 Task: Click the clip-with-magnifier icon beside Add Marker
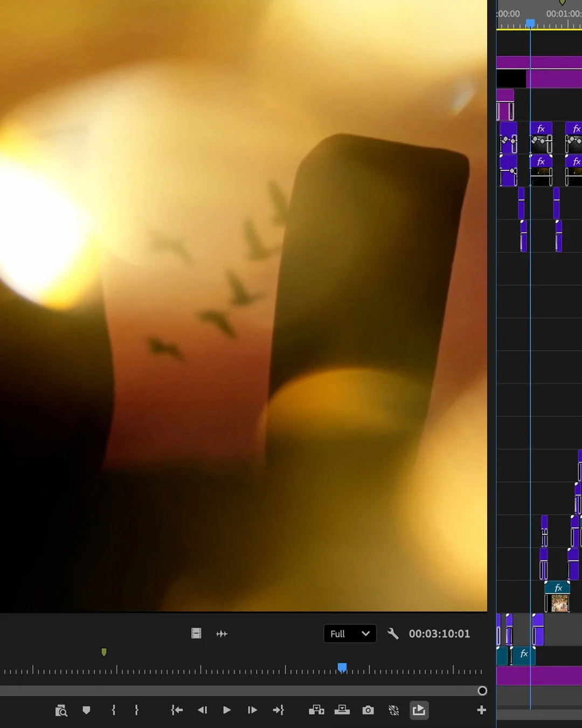point(61,711)
